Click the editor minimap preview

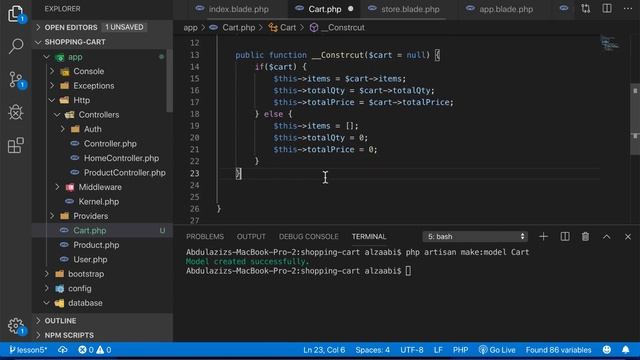pos(610,43)
